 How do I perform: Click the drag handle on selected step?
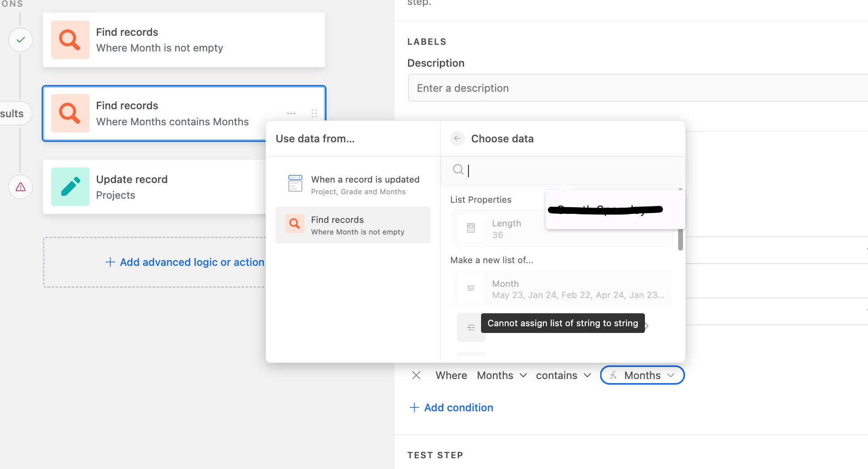pos(314,113)
